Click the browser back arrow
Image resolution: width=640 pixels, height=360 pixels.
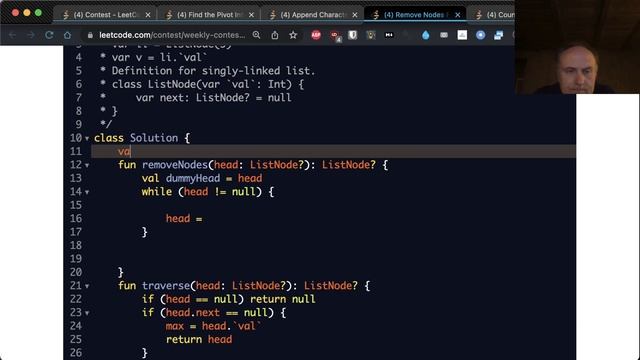tap(12, 35)
